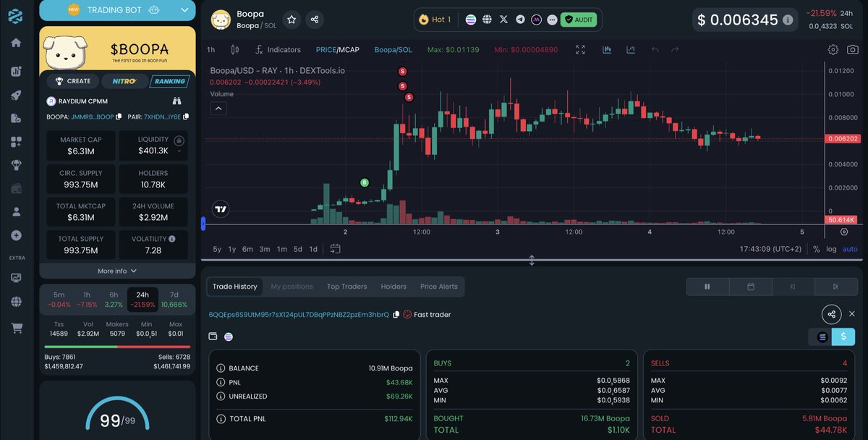This screenshot has height=440, width=868.
Task: Click the price info icon beside $0.006345
Action: (788, 20)
